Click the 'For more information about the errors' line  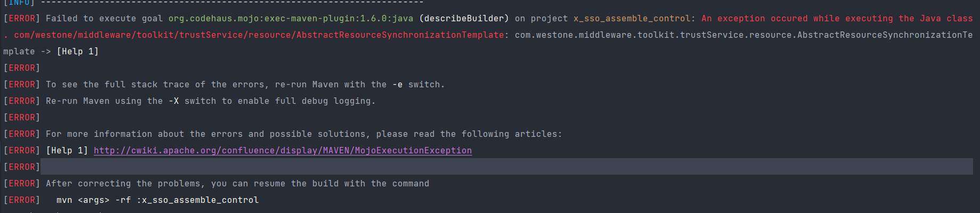pos(304,134)
